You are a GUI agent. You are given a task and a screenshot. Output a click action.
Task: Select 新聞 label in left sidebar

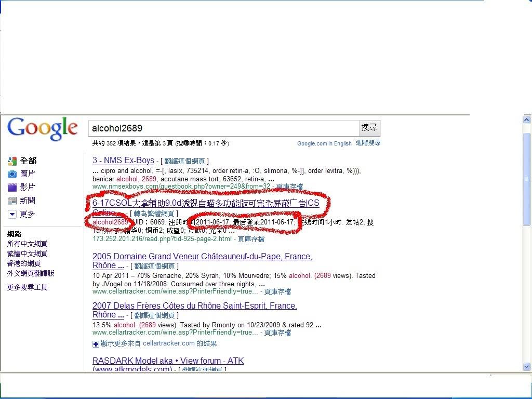coord(28,201)
